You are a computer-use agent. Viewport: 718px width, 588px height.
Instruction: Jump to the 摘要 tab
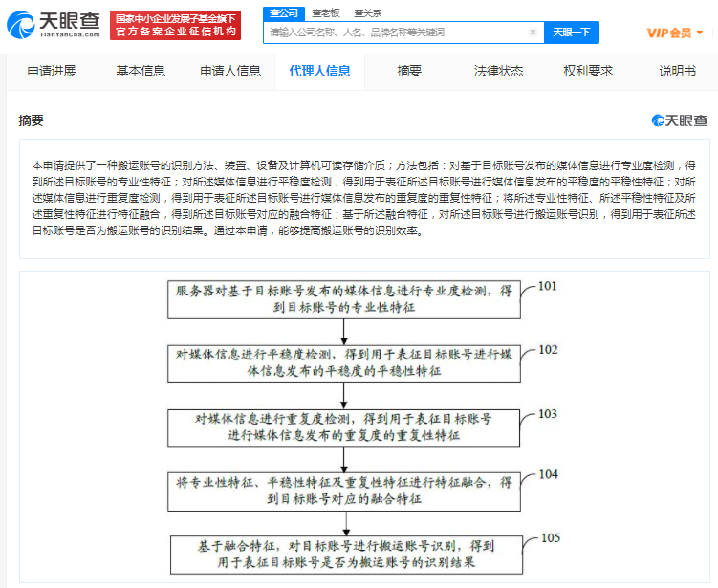click(x=409, y=71)
